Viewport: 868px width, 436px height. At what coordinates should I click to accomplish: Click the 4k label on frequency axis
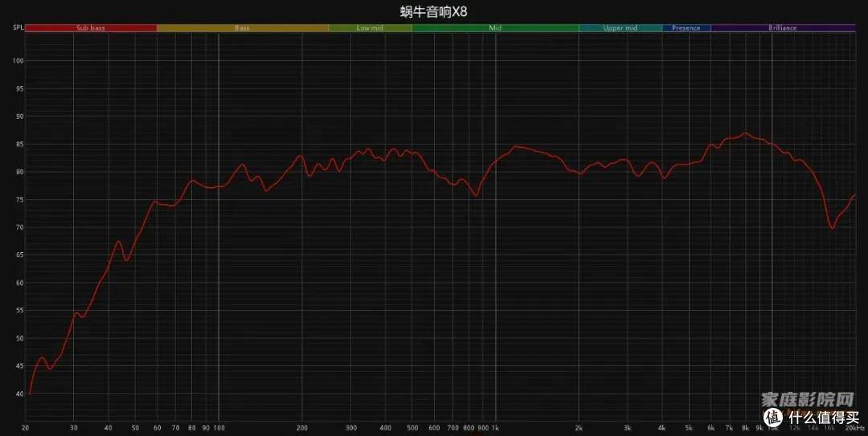(x=662, y=428)
